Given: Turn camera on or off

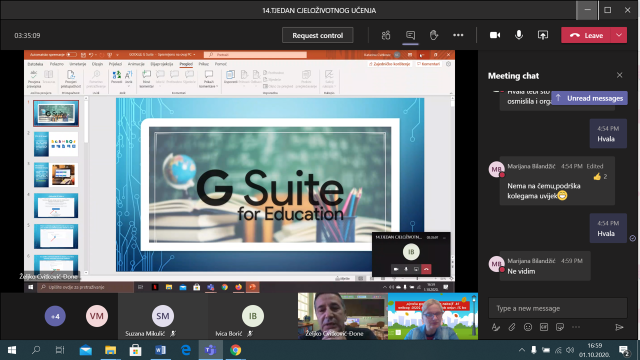Looking at the screenshot, I should (495, 36).
